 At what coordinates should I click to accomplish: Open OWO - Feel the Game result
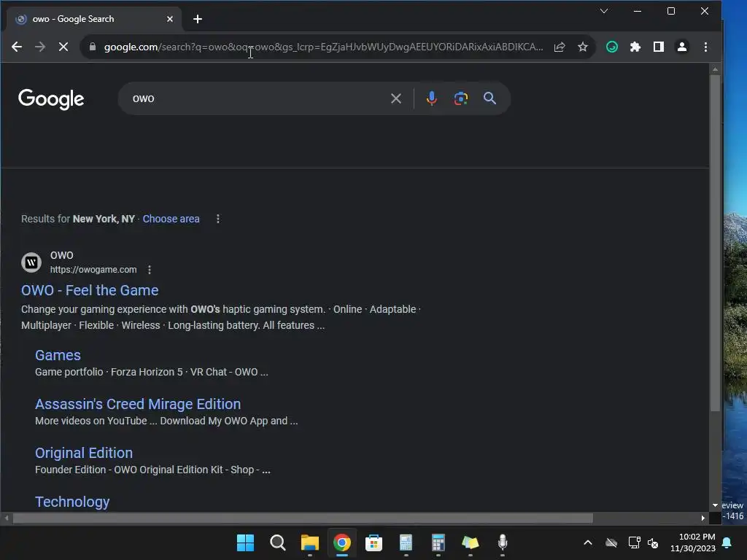[x=90, y=290]
